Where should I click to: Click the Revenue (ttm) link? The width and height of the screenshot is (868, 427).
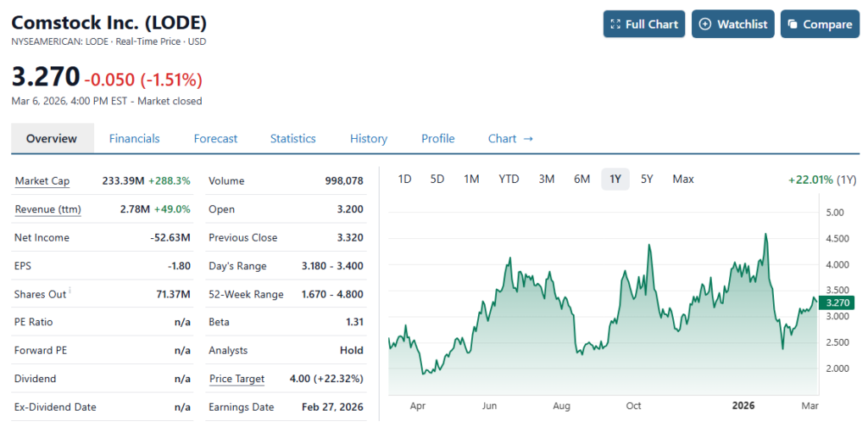point(47,209)
